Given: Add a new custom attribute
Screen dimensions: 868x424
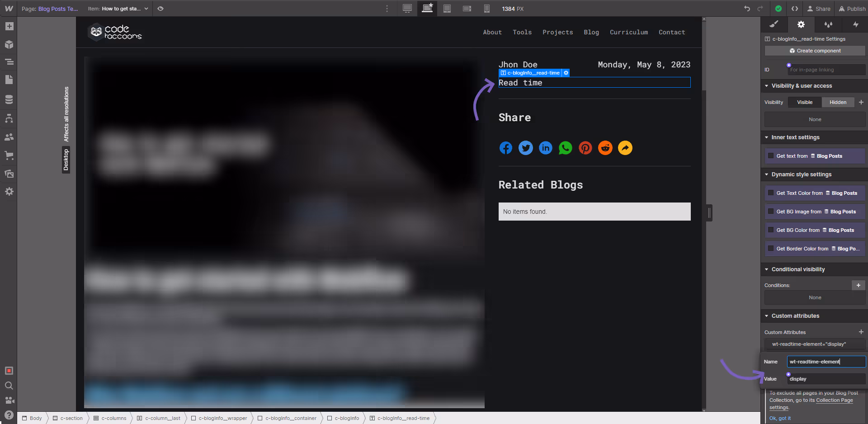Looking at the screenshot, I should pos(861,332).
